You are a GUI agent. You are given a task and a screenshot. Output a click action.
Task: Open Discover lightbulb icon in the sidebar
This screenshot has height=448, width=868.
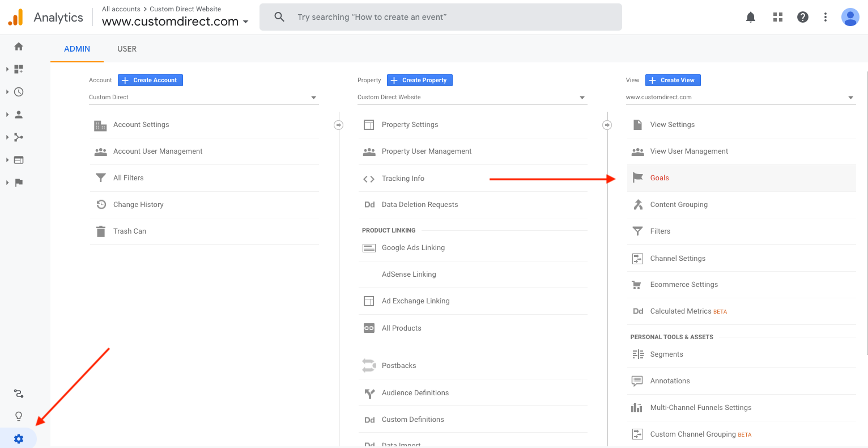pos(19,416)
